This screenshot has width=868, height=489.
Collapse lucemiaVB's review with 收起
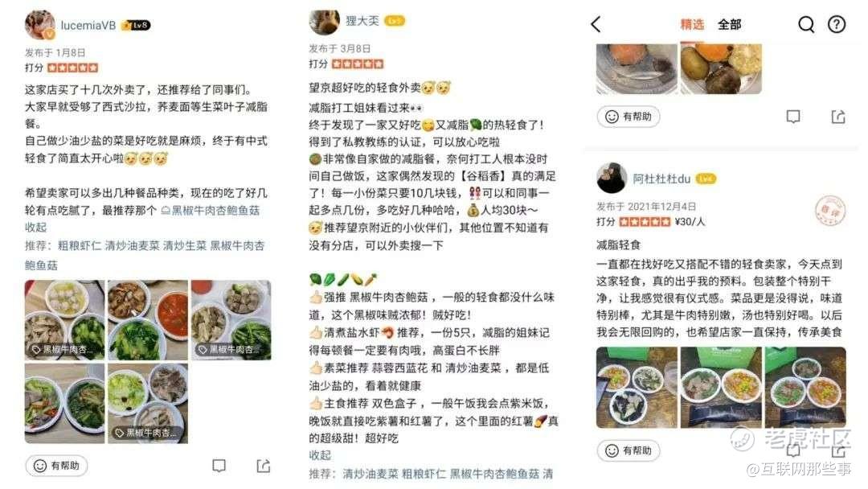coord(35,228)
